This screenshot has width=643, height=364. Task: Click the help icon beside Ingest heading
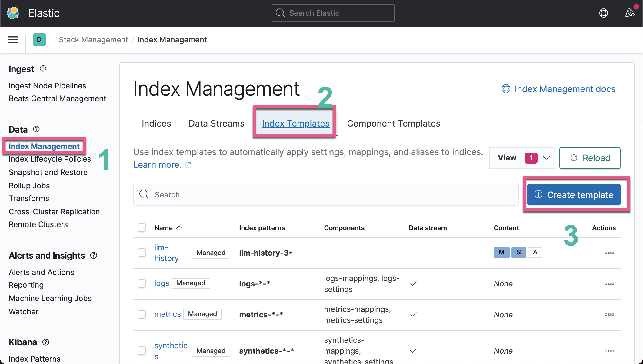tap(43, 69)
